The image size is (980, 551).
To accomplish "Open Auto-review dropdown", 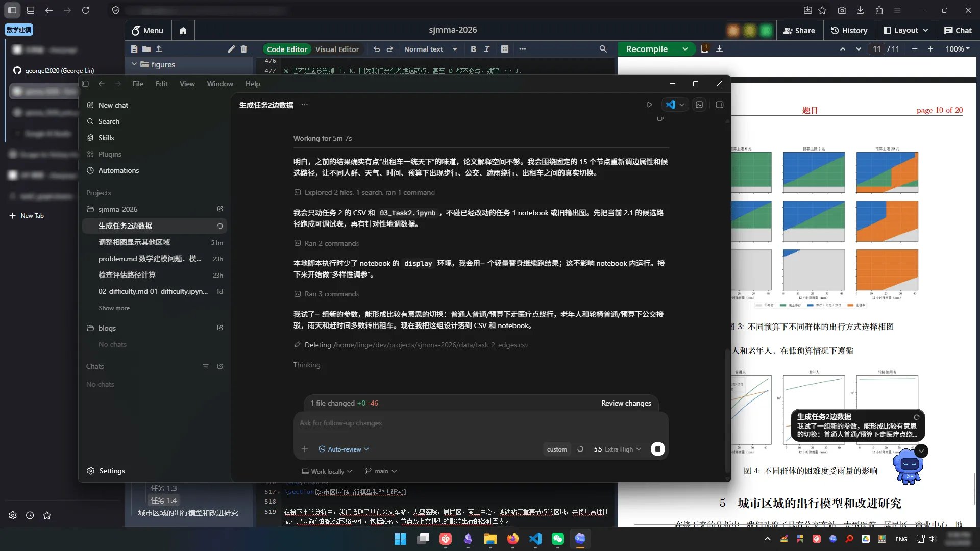I will pos(344,449).
